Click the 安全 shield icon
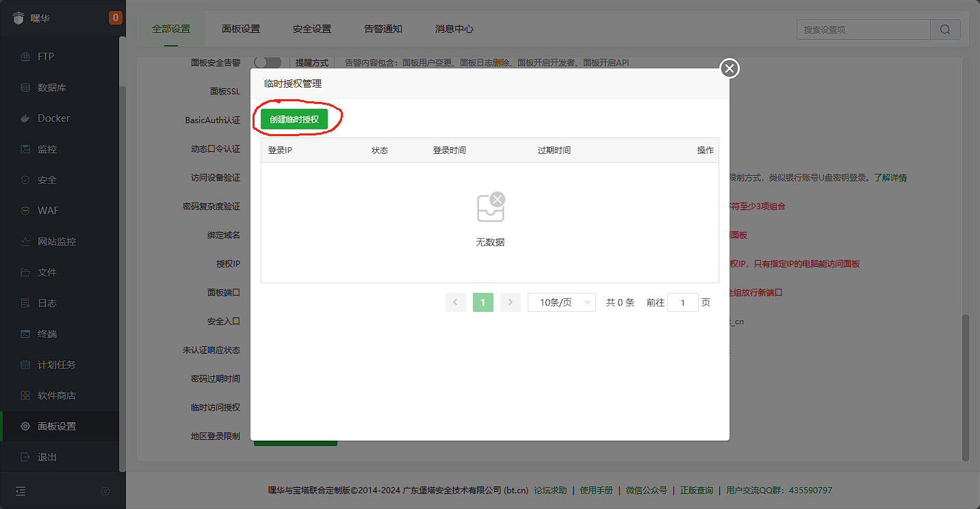 click(x=25, y=180)
